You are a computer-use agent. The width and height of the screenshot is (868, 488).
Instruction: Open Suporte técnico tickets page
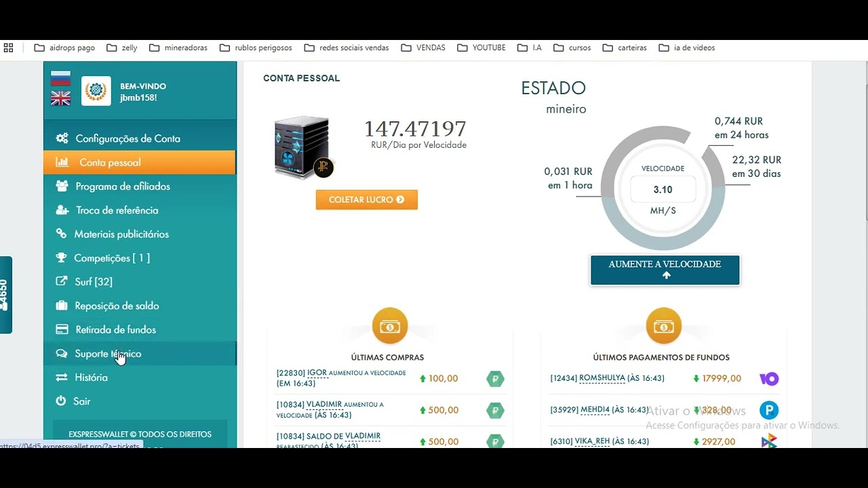pyautogui.click(x=140, y=354)
